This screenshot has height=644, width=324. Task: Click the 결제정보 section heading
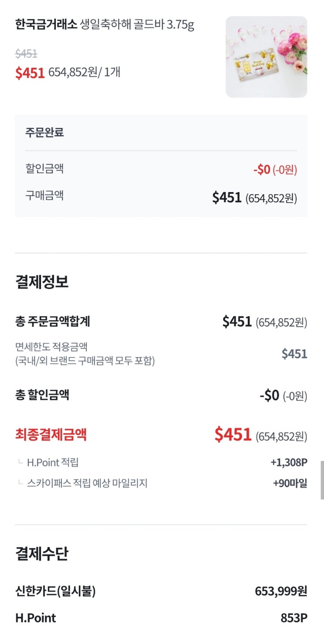42,282
